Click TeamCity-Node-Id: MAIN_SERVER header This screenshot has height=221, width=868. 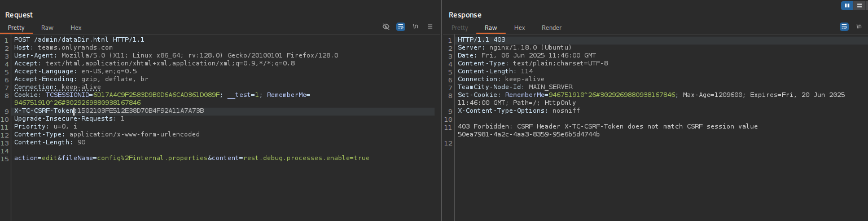tap(515, 87)
